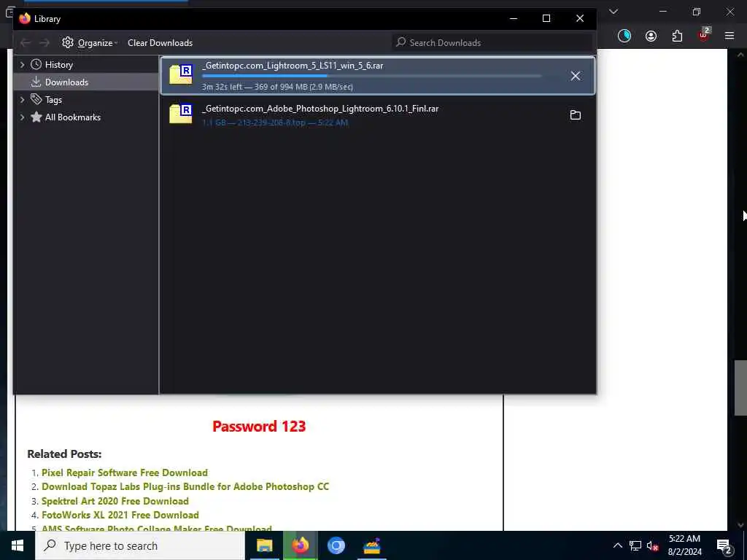Image resolution: width=747 pixels, height=560 pixels.
Task: Click the Password 123 text
Action: pyautogui.click(x=259, y=426)
